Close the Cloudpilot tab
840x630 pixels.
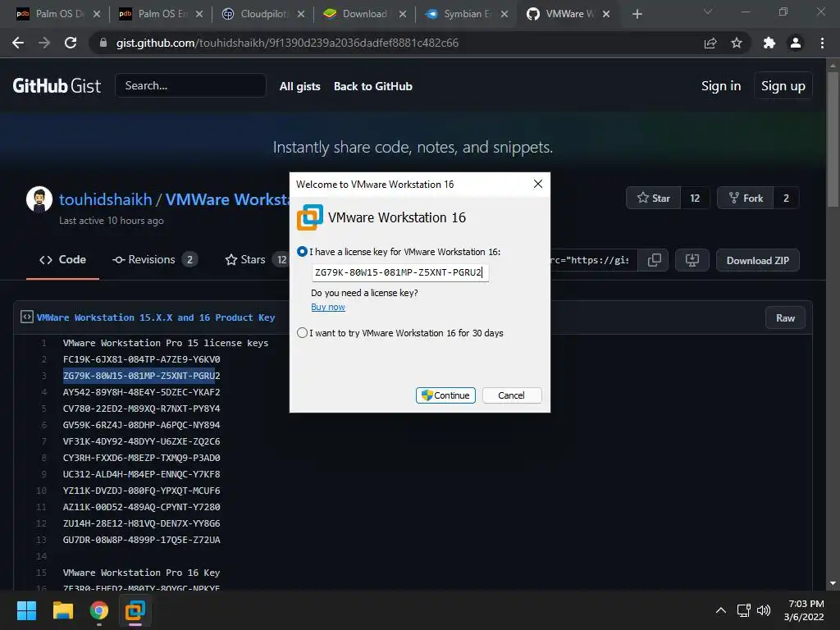tap(301, 14)
